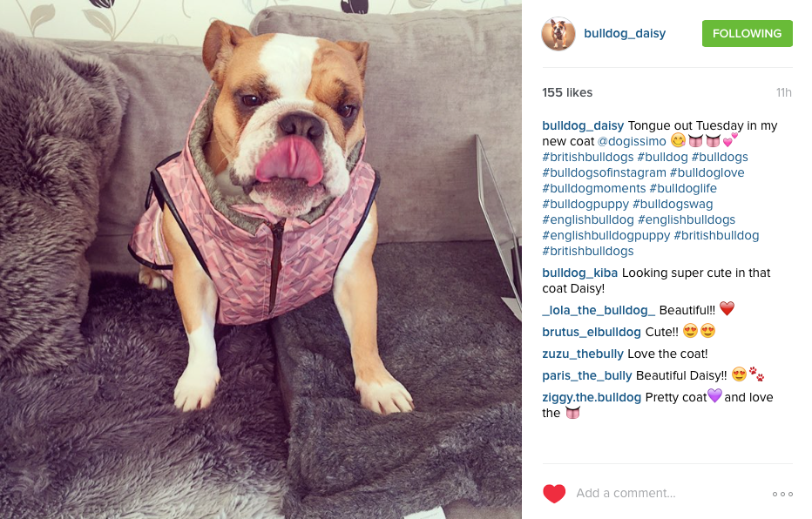Open brutus_elbulldog commenter profile
Viewport: 812px width, 519px height.
592,332
